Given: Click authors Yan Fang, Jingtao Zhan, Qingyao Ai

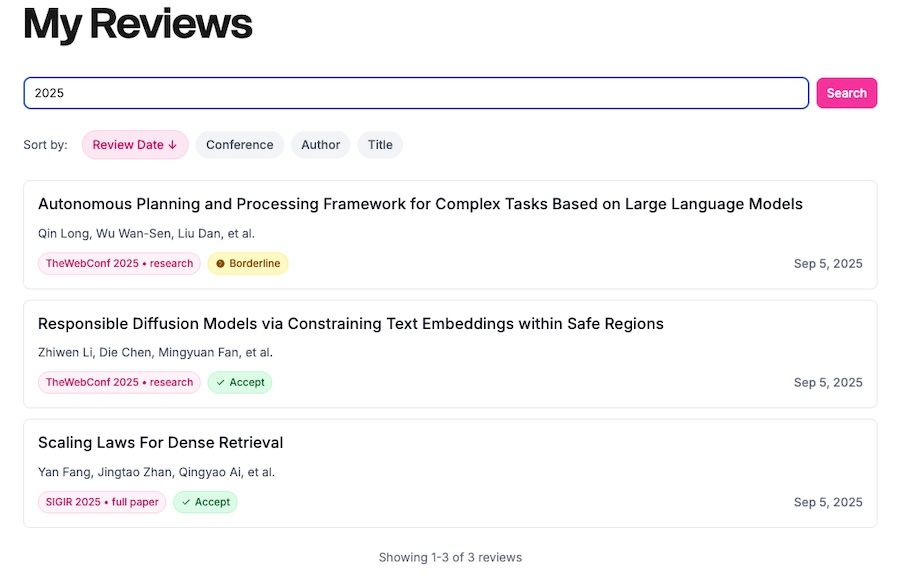Looking at the screenshot, I should click(156, 472).
